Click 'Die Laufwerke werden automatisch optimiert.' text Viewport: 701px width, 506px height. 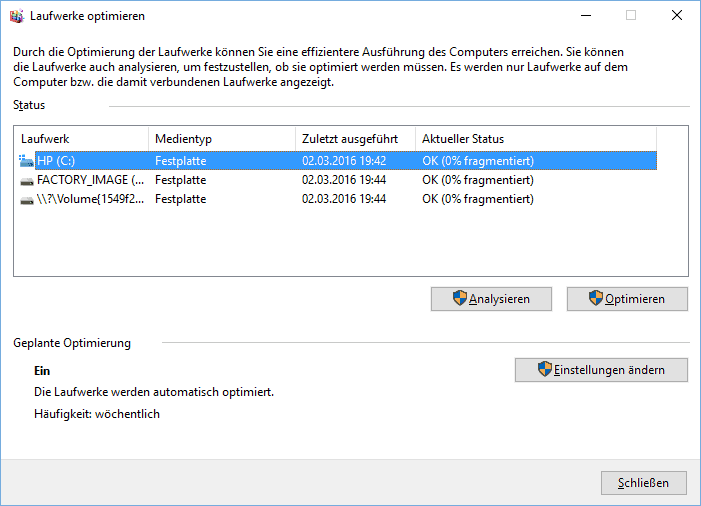[154, 392]
